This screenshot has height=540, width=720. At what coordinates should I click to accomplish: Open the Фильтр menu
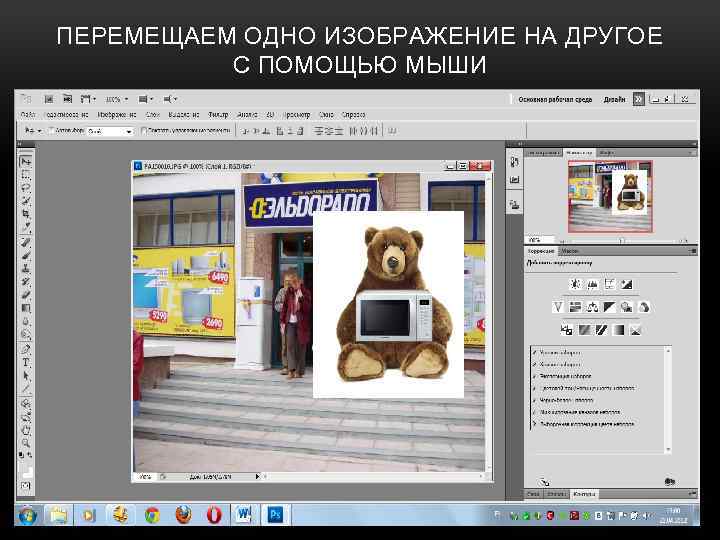coord(218,115)
